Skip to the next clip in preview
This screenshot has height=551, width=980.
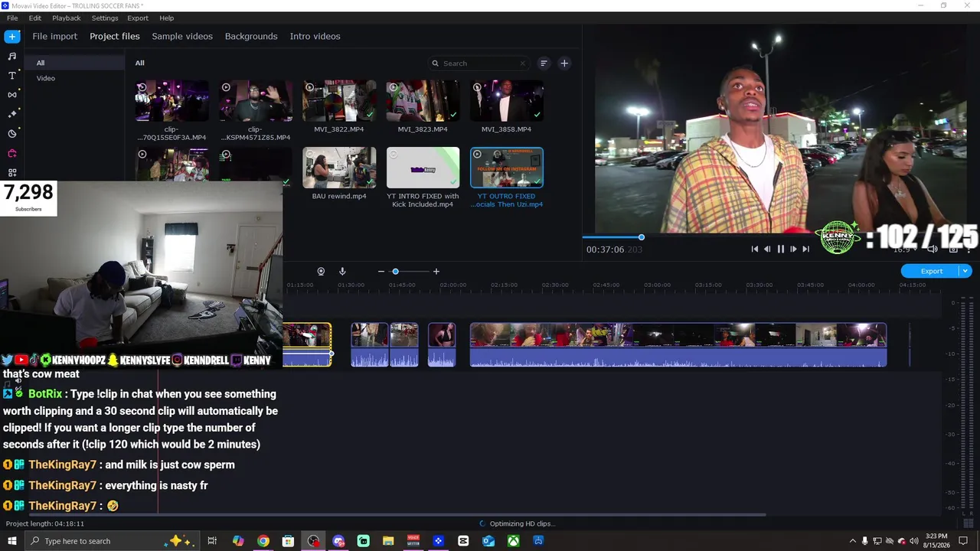[x=805, y=249]
